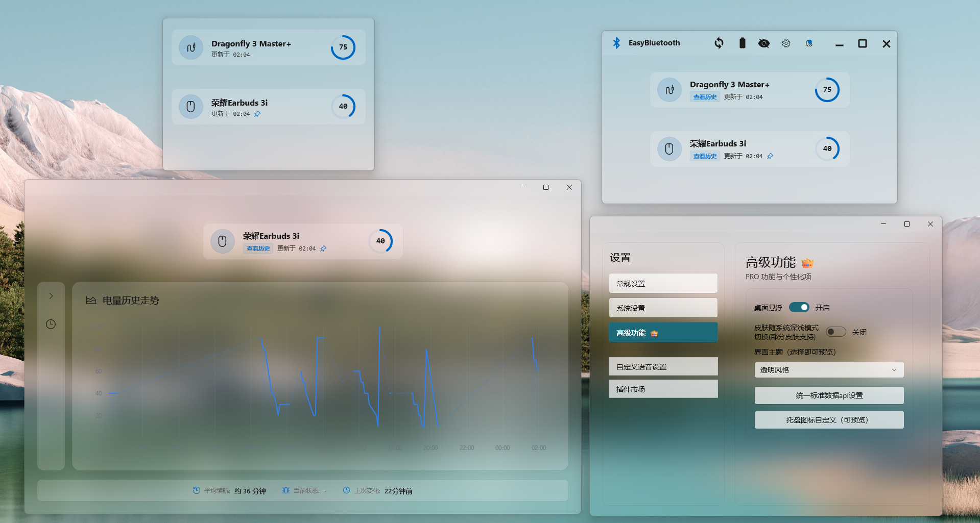Image resolution: width=980 pixels, height=523 pixels.
Task: Click the 统一标准数据api设置 button
Action: (x=829, y=395)
